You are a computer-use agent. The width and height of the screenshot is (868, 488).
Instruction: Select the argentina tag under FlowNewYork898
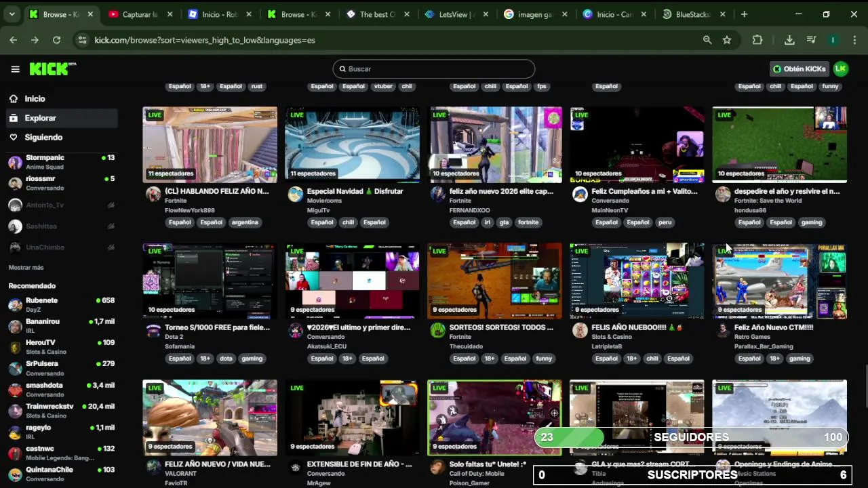click(x=245, y=222)
